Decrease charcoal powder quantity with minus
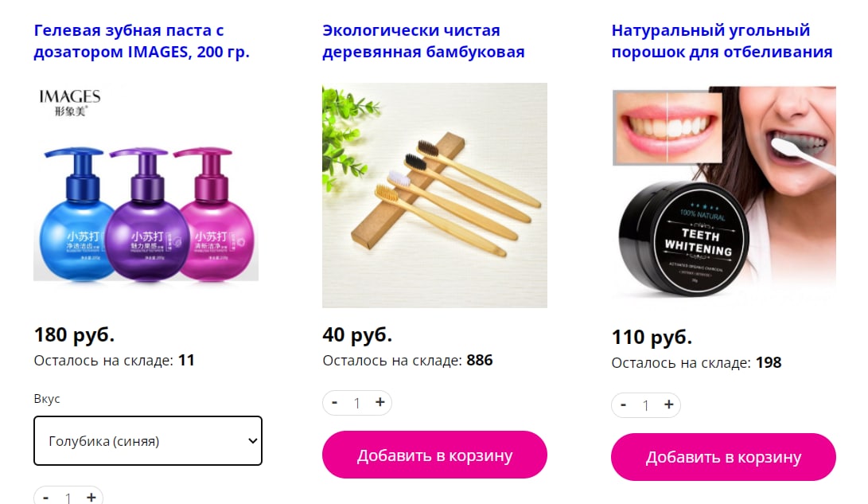 pos(623,404)
